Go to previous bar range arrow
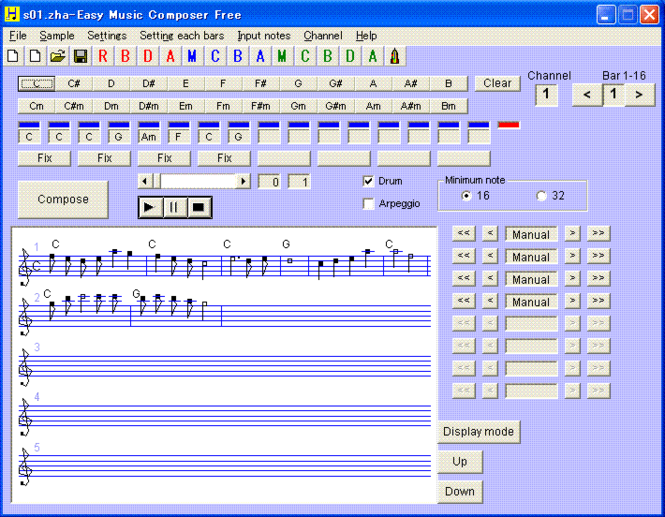 coord(587,95)
